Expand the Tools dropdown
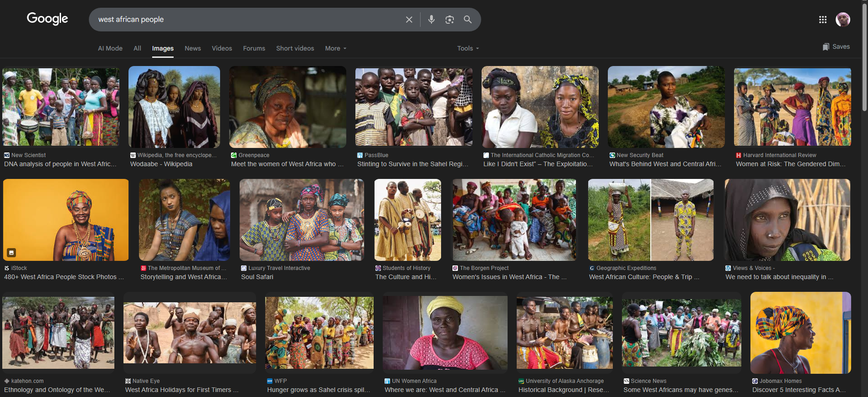The image size is (868, 397). [x=468, y=48]
